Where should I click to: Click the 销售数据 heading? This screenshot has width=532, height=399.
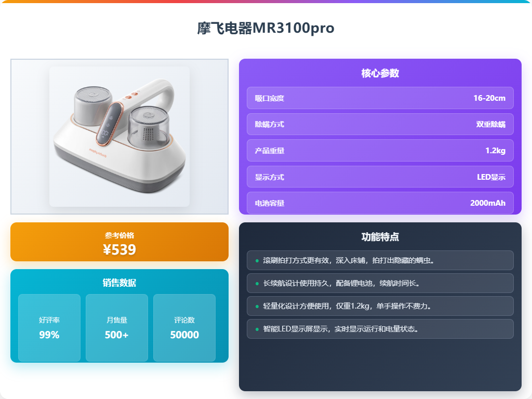[x=119, y=283]
